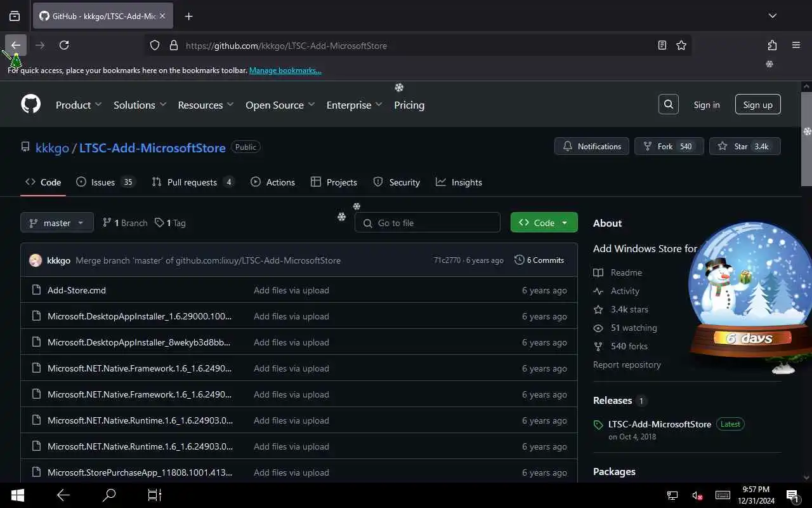Switch to the Projects tab
812x508 pixels.
pos(334,182)
